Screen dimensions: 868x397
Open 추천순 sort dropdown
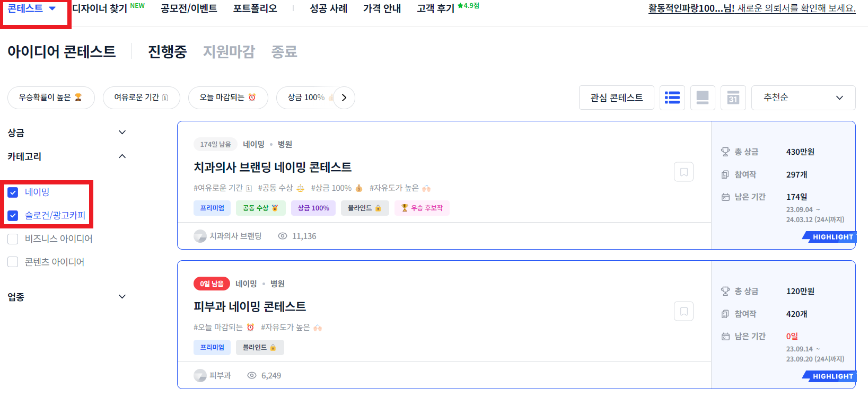(x=803, y=98)
